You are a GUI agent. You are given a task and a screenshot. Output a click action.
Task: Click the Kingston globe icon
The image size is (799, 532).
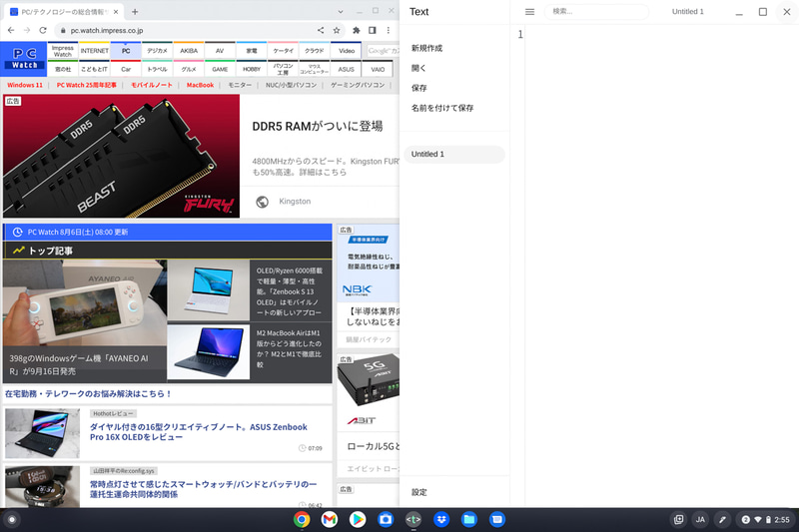[263, 202]
